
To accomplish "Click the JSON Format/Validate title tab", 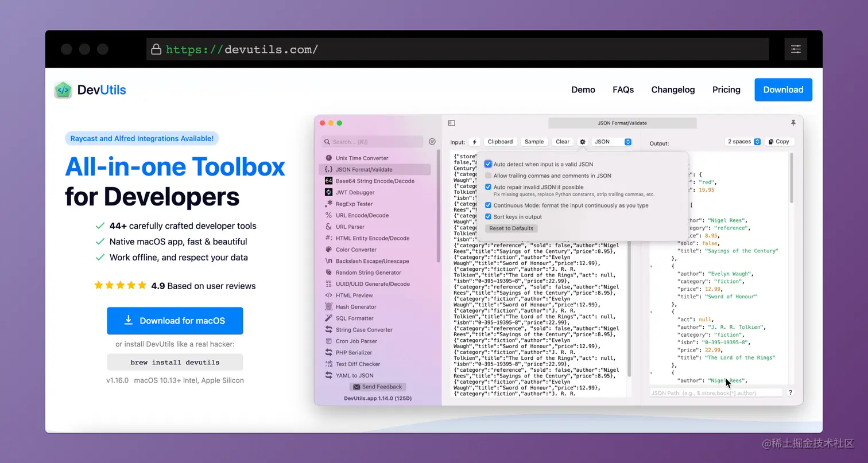I will [x=622, y=123].
